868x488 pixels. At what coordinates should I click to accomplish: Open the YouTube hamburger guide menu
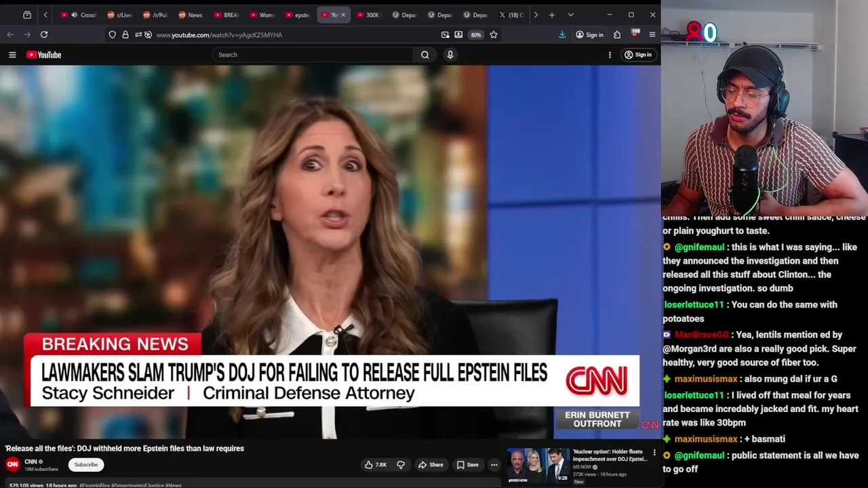(x=12, y=55)
